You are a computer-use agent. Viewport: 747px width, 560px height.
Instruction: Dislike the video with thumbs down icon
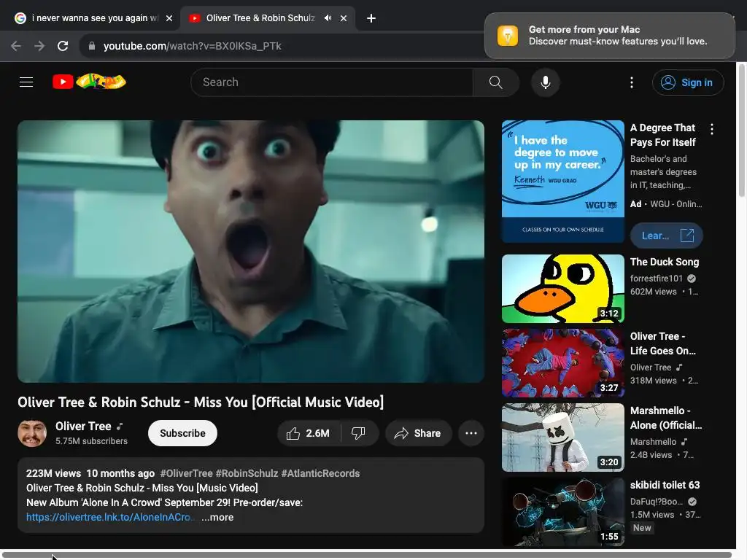click(358, 433)
